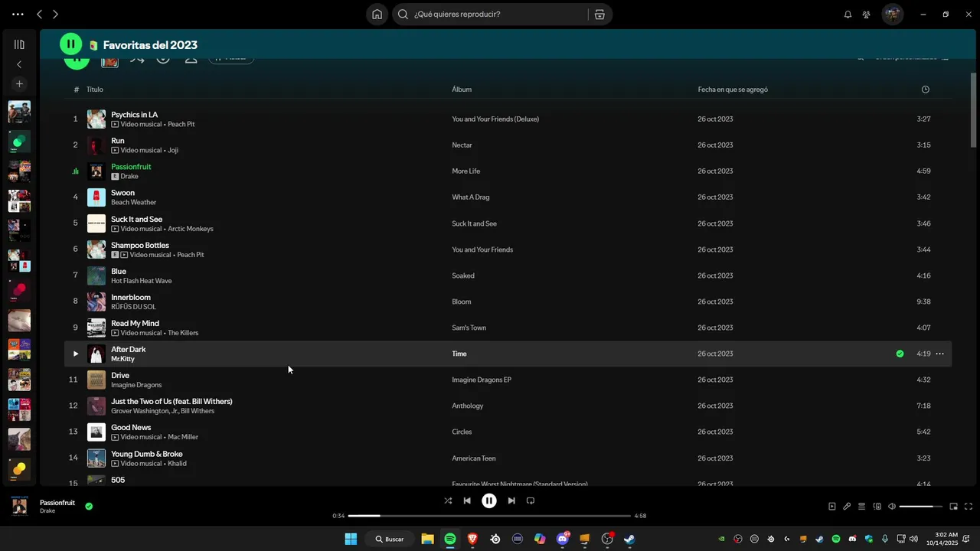The image size is (980, 551).
Task: Pause playback in the bottom player
Action: coord(489,500)
